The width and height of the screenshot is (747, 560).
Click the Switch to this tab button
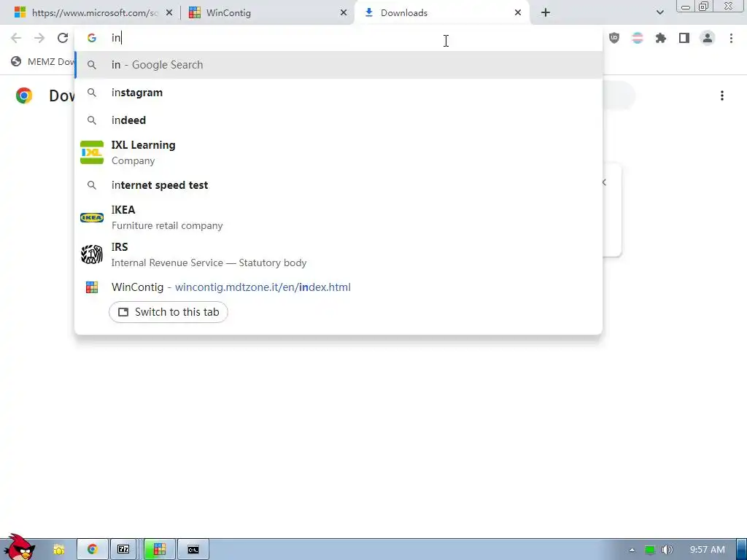pyautogui.click(x=169, y=312)
